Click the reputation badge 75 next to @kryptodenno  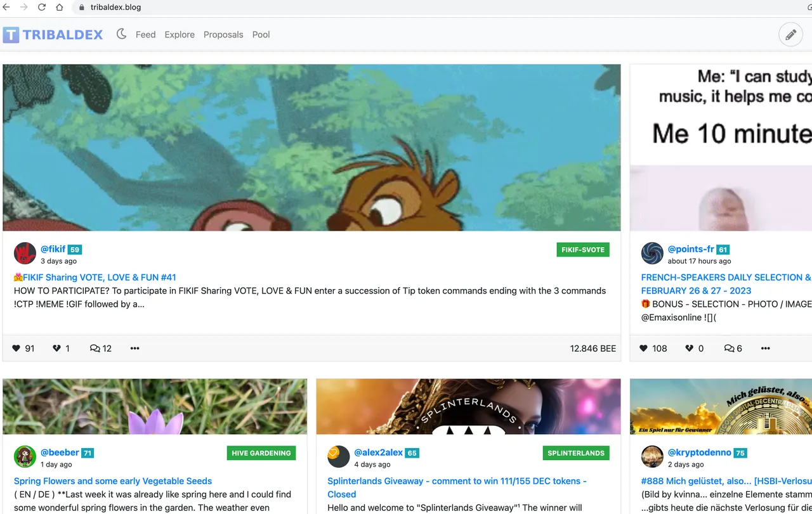pos(740,453)
